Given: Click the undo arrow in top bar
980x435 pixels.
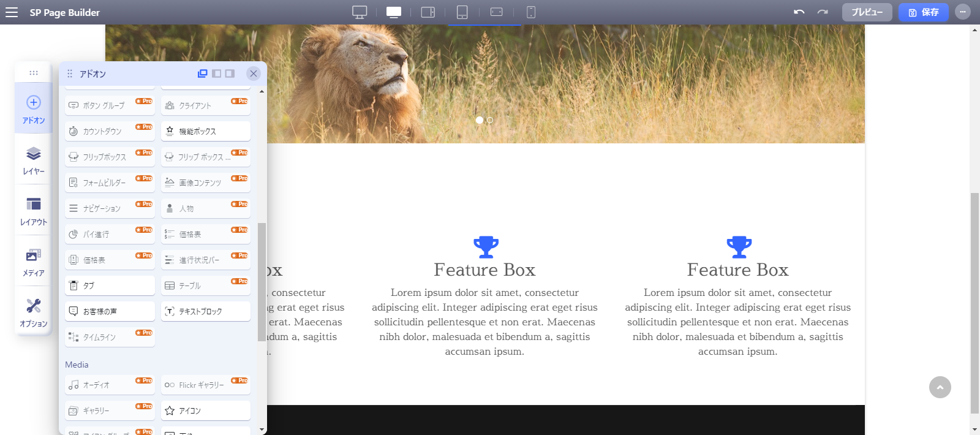Looking at the screenshot, I should (x=799, y=12).
